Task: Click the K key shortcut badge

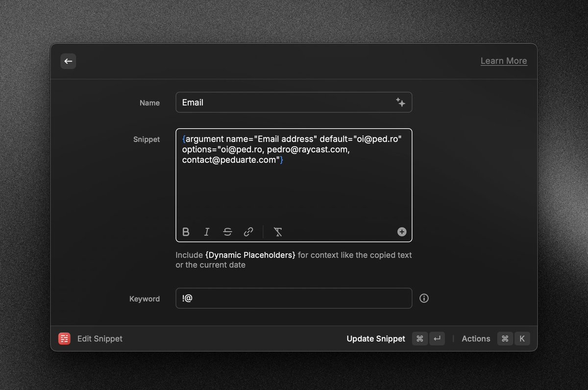Action: [522, 338]
